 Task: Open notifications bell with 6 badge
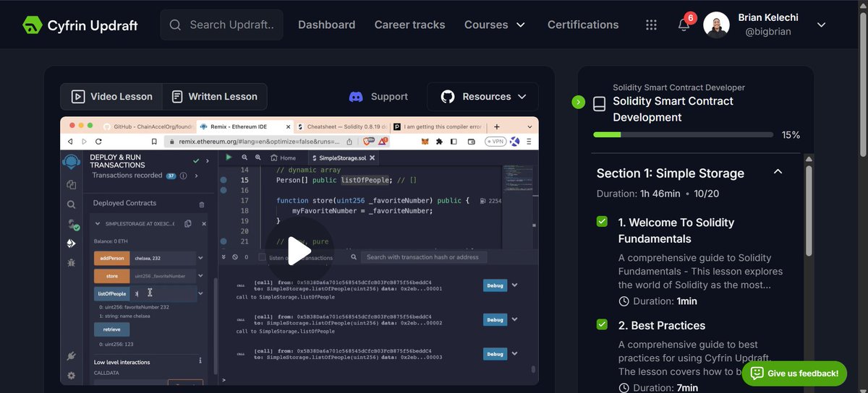pyautogui.click(x=684, y=25)
